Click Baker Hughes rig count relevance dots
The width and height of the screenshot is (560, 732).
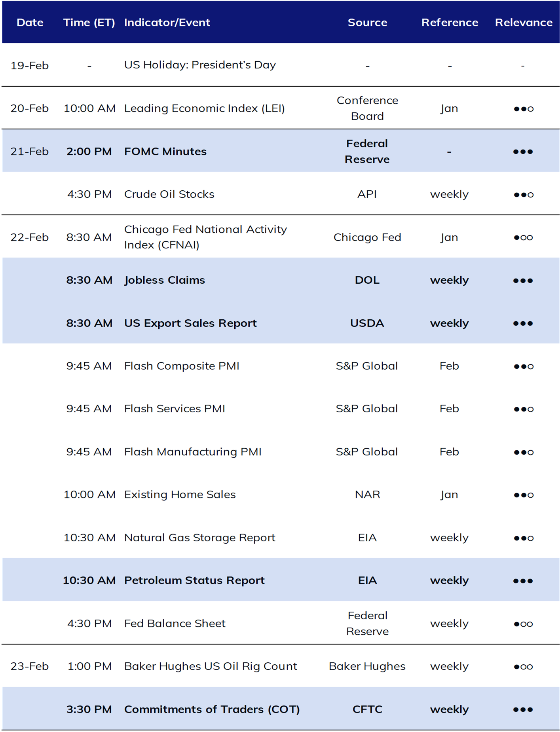[x=523, y=667]
